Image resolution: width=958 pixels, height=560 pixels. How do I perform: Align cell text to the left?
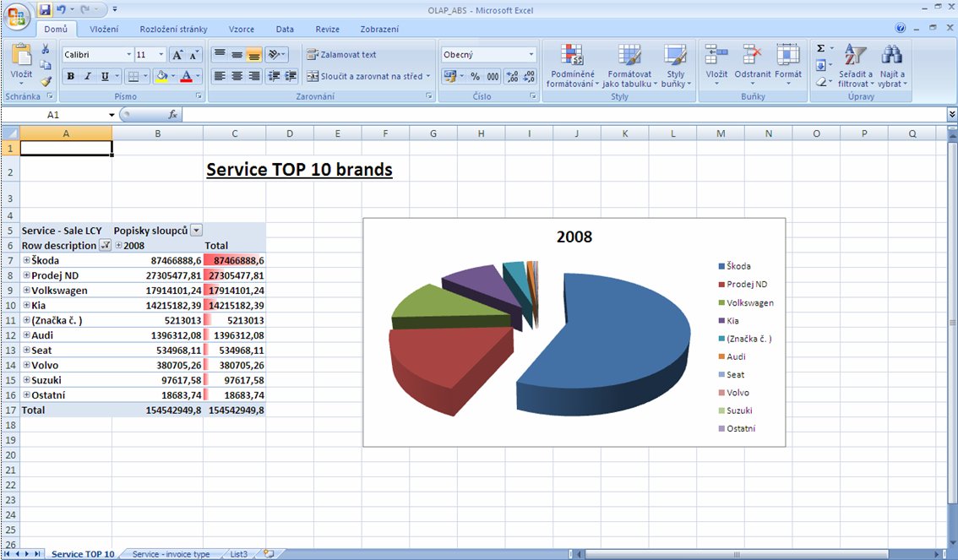tap(220, 76)
